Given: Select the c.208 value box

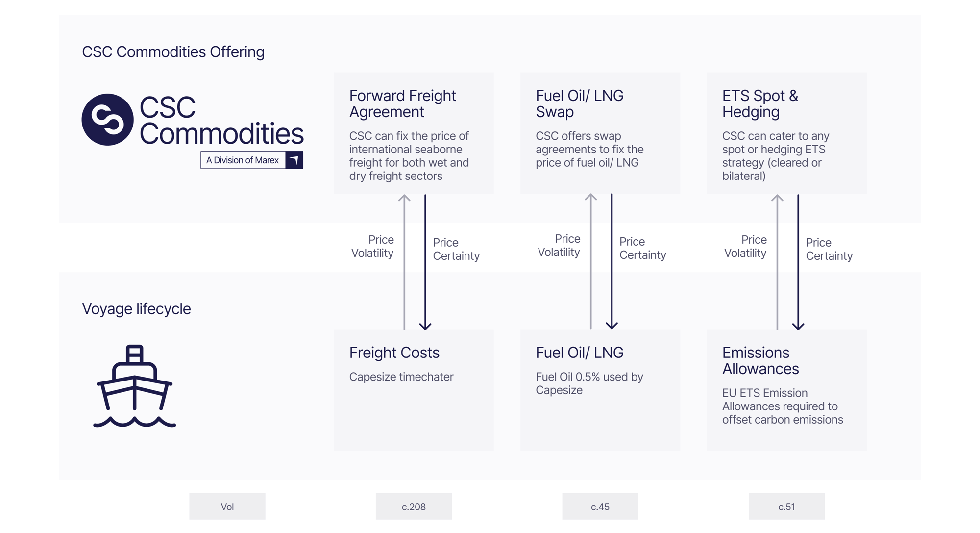Looking at the screenshot, I should [414, 507].
